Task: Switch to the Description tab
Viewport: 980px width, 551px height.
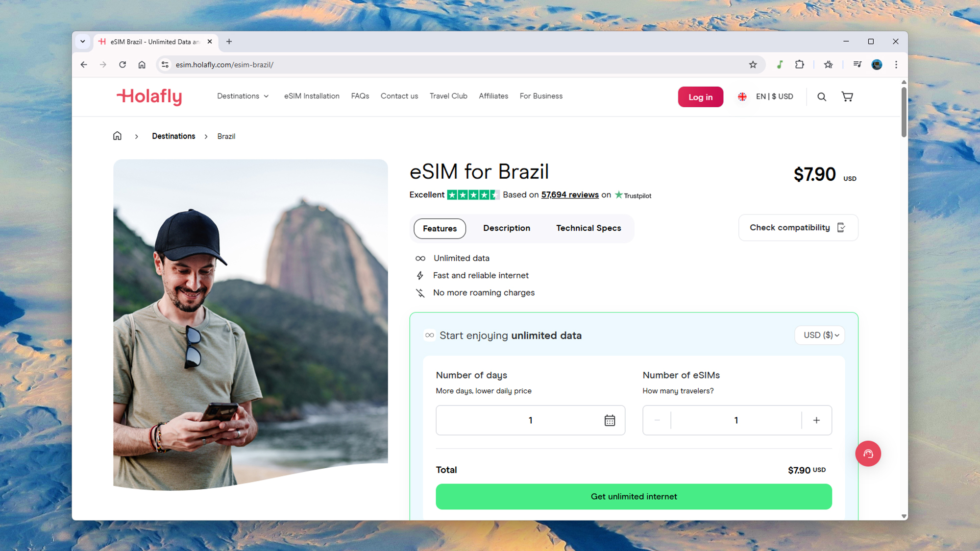Action: tap(506, 228)
